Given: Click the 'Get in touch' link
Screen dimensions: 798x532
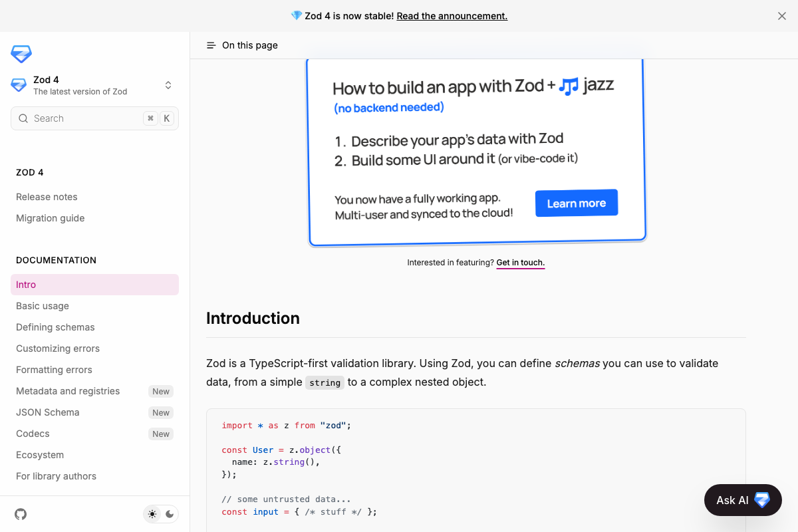Looking at the screenshot, I should click(521, 262).
